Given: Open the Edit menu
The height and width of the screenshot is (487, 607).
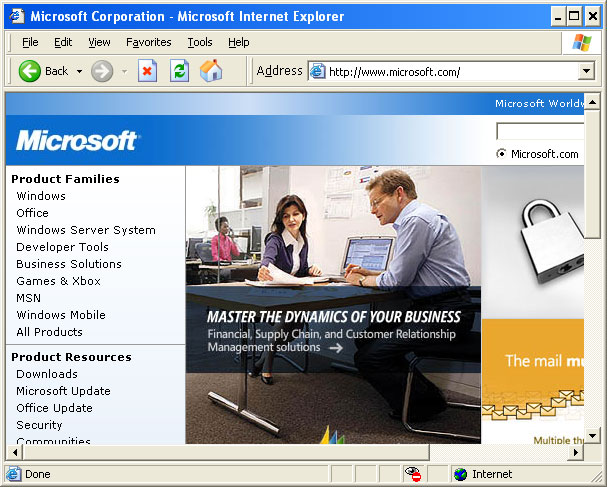Looking at the screenshot, I should coord(63,42).
